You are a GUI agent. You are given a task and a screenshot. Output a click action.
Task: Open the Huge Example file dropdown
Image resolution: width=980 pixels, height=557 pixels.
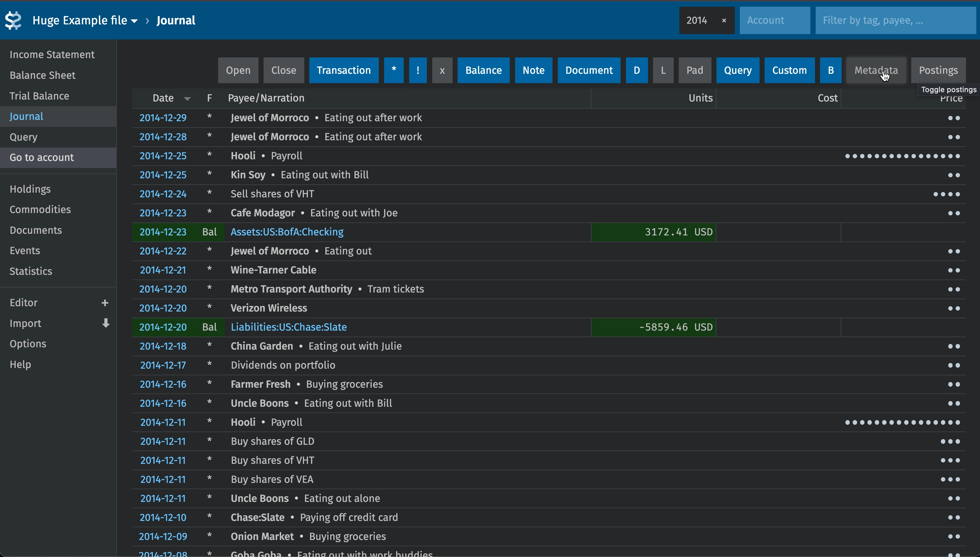coord(85,20)
